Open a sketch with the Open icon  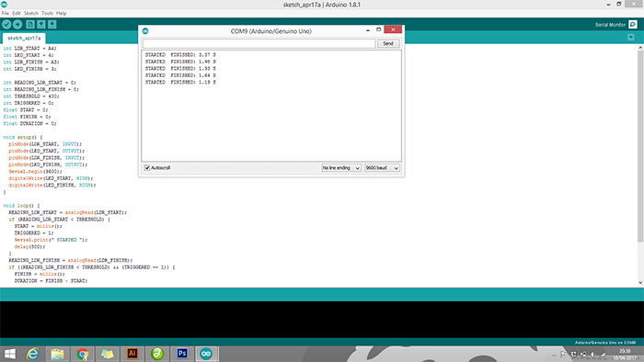[x=41, y=25]
